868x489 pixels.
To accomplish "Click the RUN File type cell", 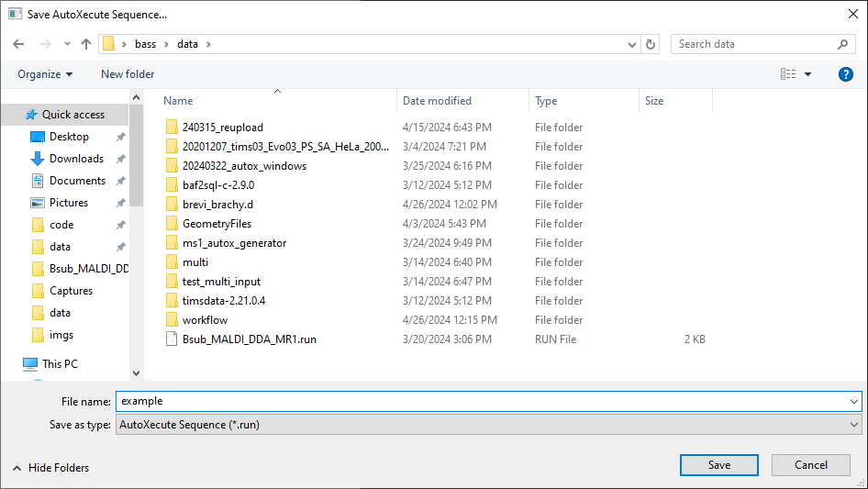I will coord(555,339).
